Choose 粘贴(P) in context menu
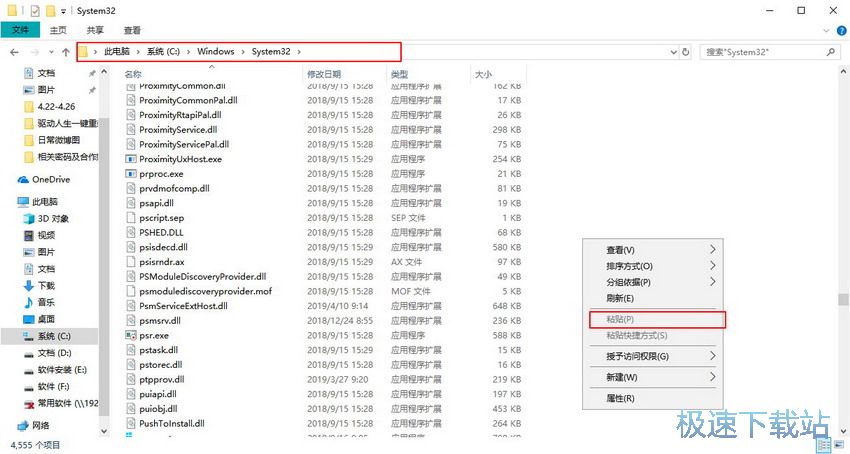Viewport: 850px width, 454px height. click(x=653, y=319)
